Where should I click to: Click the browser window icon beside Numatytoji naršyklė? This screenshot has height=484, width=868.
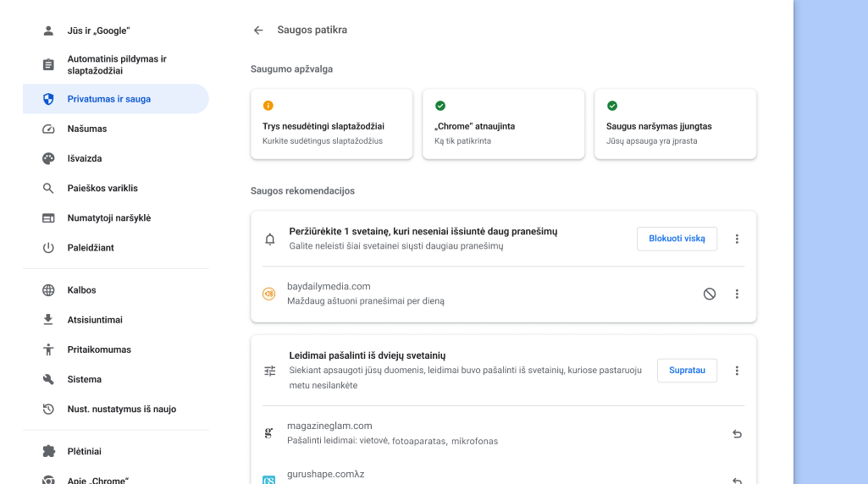coord(48,218)
